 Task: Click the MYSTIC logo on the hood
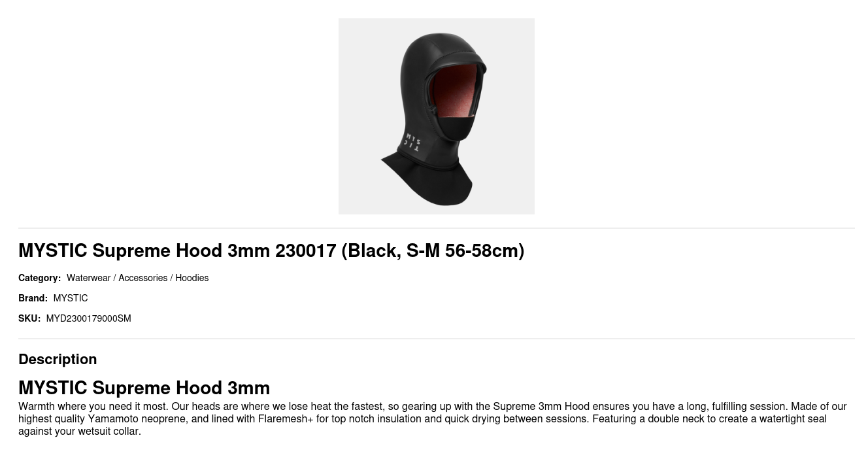(412, 143)
